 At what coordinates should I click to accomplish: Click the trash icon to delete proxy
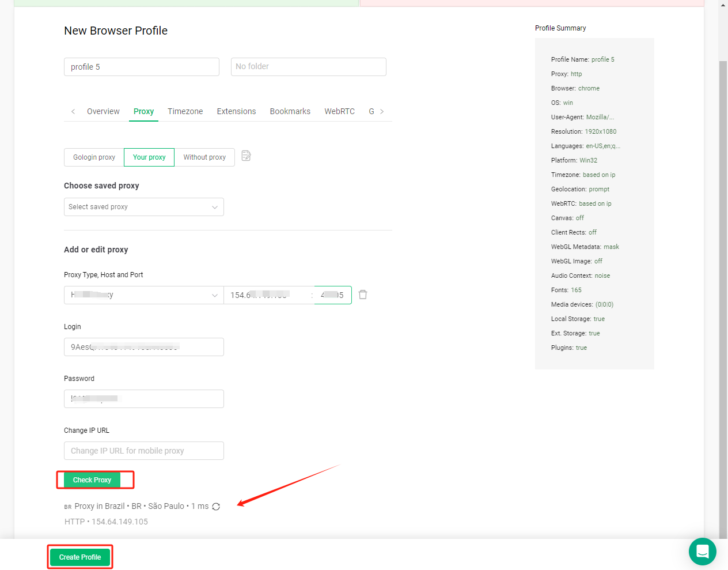(x=363, y=295)
